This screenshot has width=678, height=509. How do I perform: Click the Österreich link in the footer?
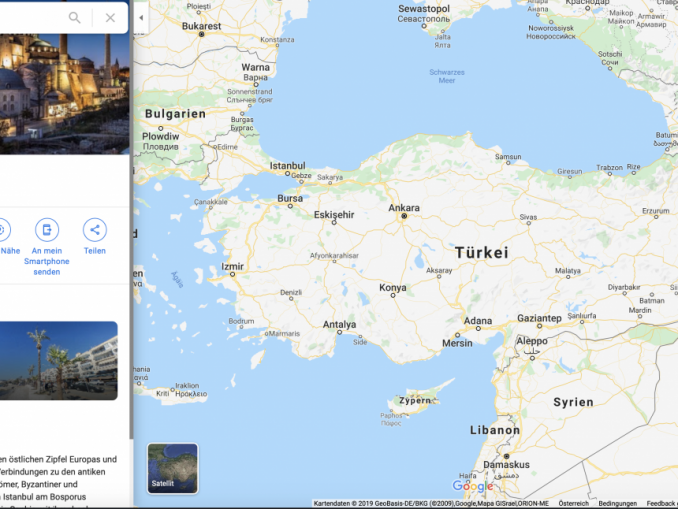point(573,503)
